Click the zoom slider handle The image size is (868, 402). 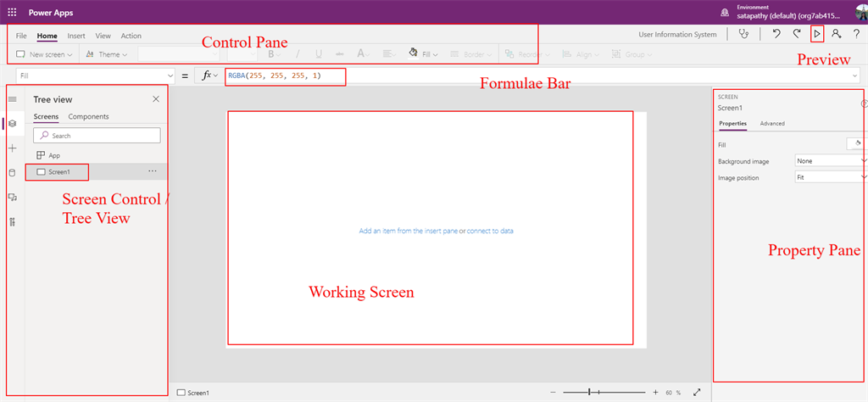click(x=590, y=392)
